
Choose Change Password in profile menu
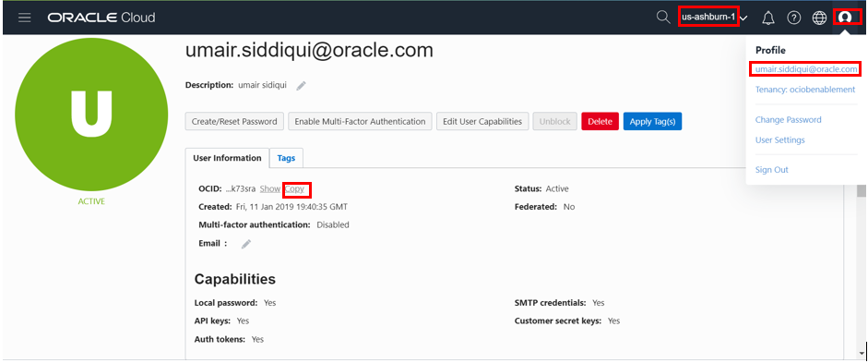point(789,120)
